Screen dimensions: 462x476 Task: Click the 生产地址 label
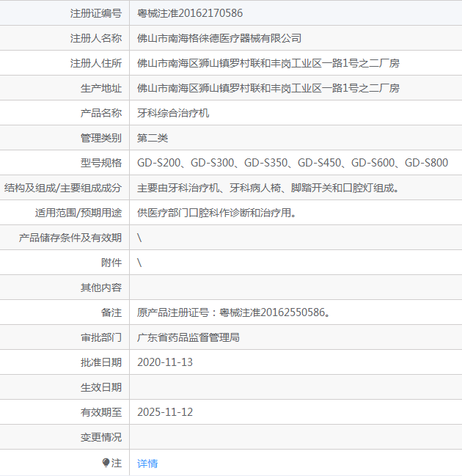(x=101, y=88)
